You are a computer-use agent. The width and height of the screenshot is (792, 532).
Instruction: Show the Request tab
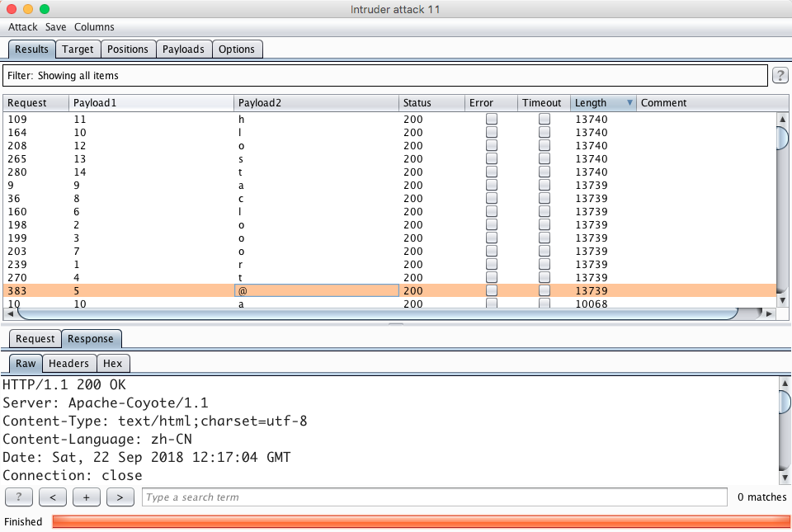(x=35, y=339)
